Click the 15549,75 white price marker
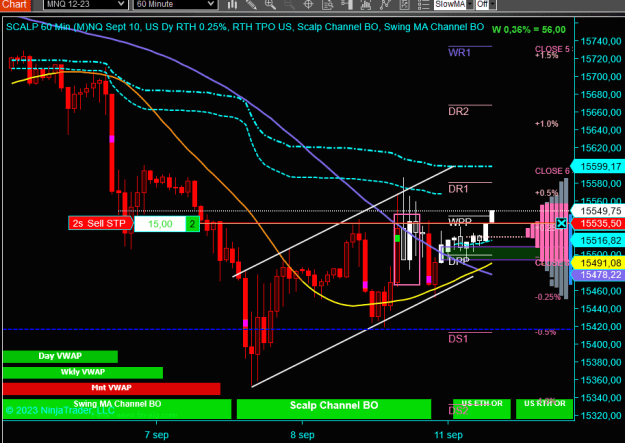The width and height of the screenshot is (625, 443). click(x=597, y=211)
